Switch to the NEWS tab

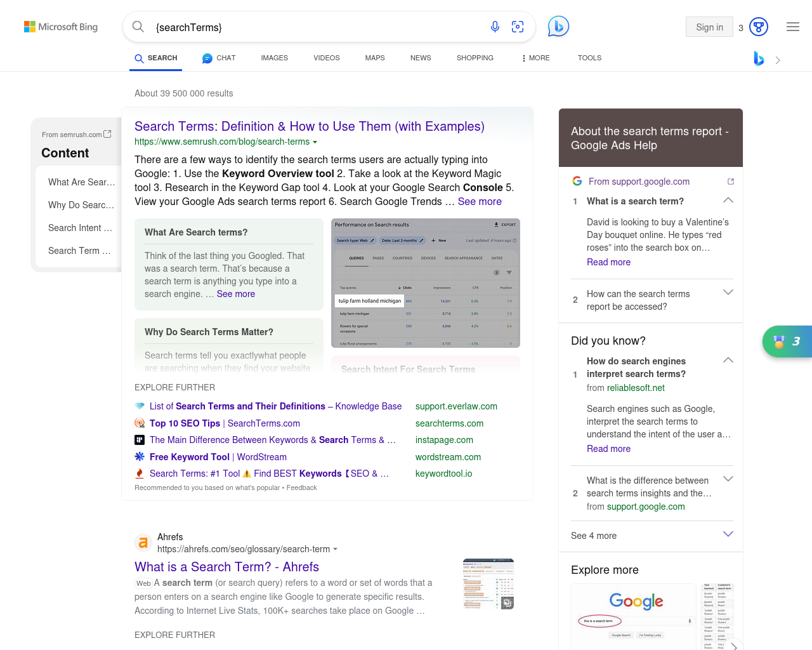coord(421,58)
